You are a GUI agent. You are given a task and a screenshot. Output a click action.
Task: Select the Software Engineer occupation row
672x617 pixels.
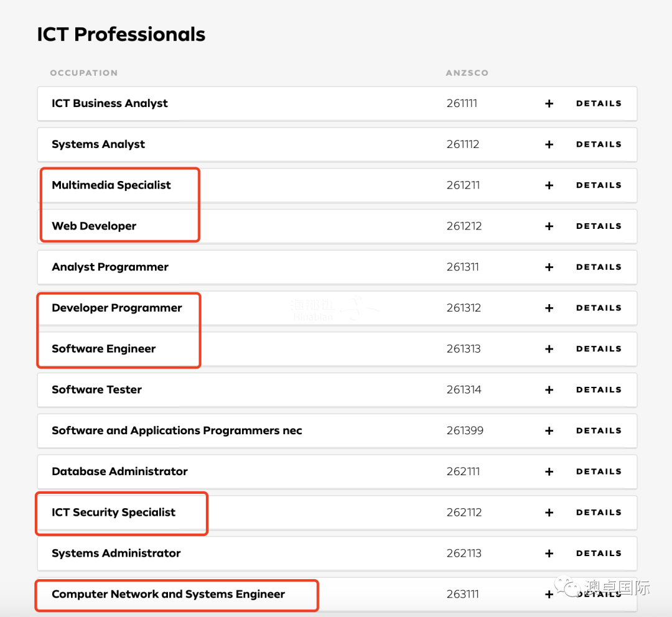click(x=337, y=349)
